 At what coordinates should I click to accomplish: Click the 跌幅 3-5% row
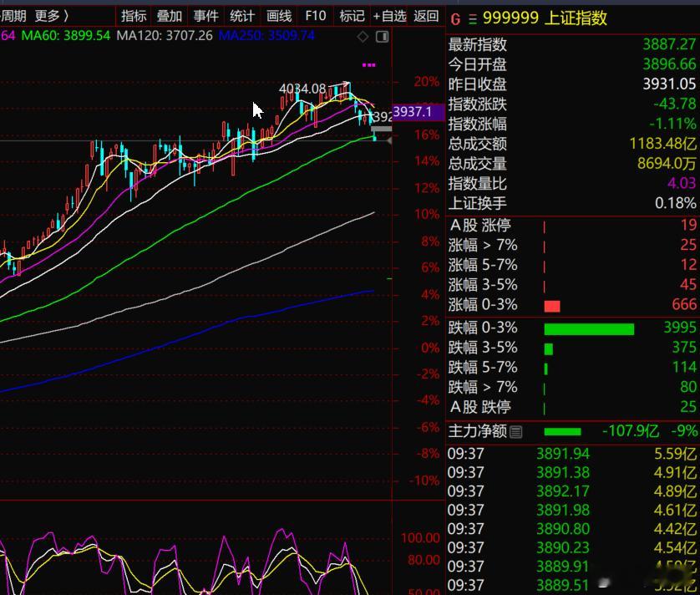coord(572,348)
